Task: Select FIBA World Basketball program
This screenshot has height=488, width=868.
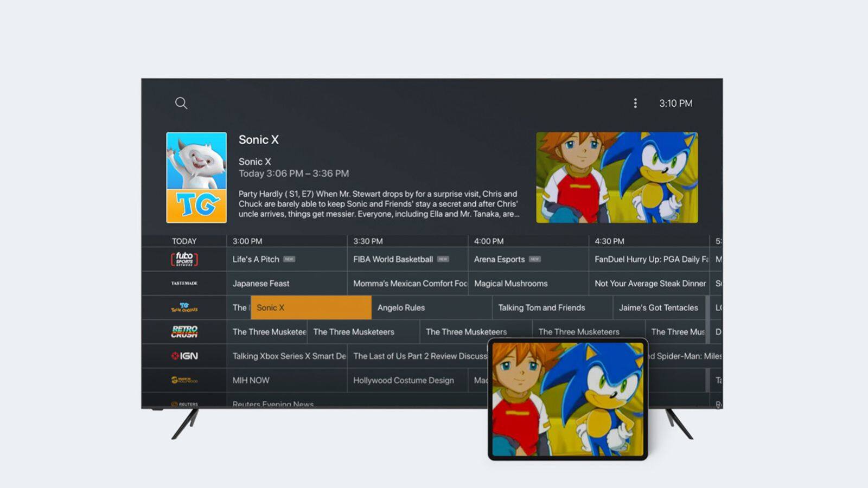Action: tap(407, 259)
